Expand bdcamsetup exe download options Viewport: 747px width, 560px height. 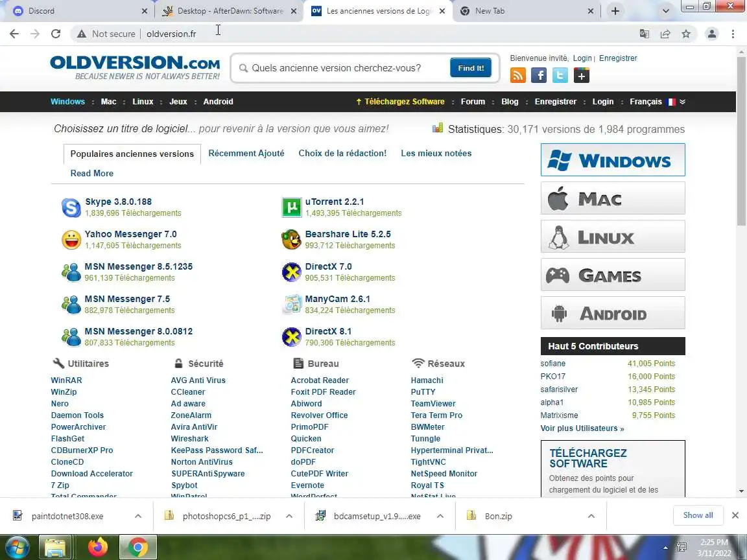coord(440,516)
